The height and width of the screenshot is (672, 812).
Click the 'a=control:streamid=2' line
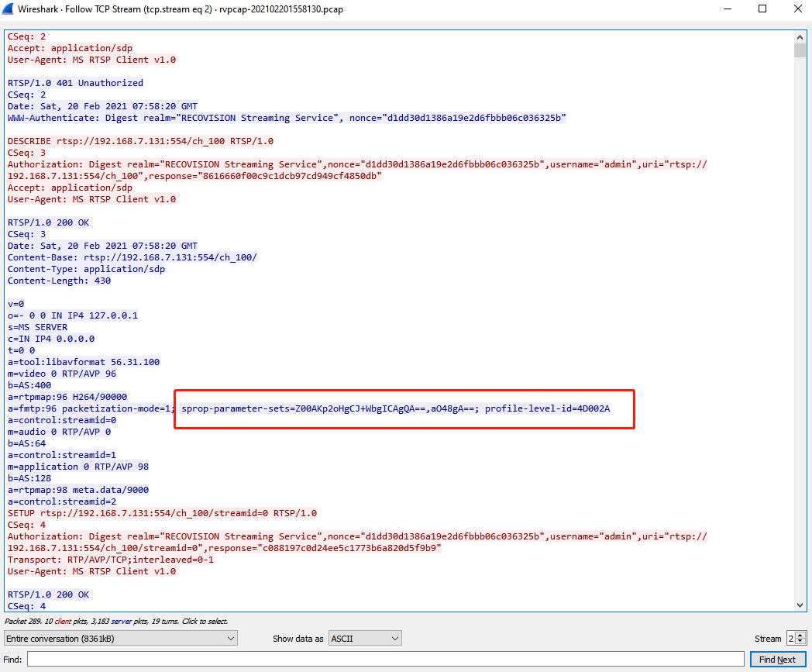62,501
